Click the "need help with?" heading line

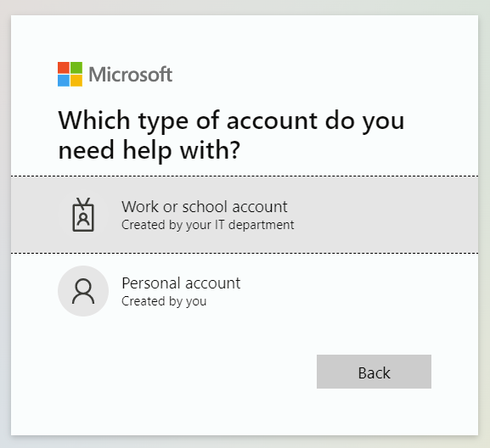click(x=149, y=150)
